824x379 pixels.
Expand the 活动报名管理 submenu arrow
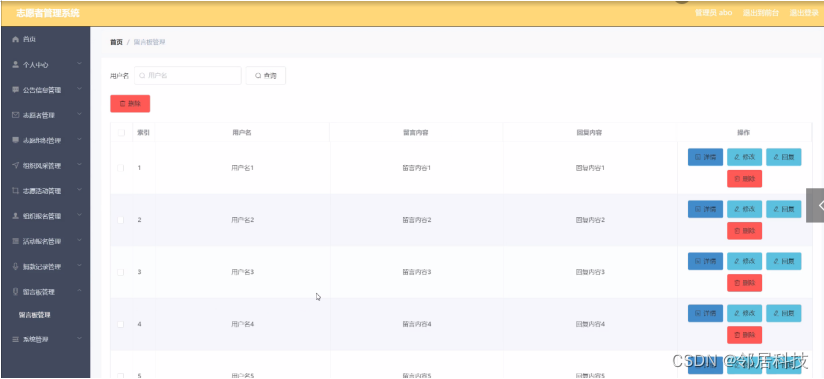point(79,241)
